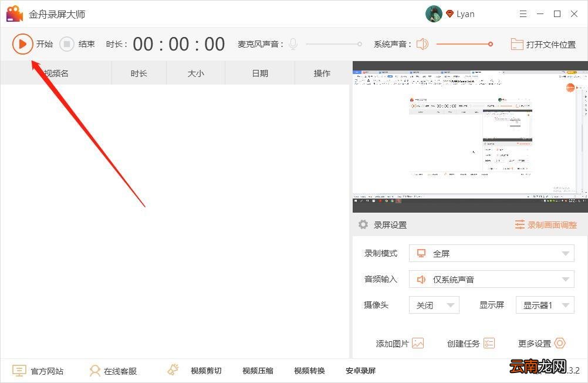Open 官方网站 monitor icon
The width and height of the screenshot is (588, 383).
[x=19, y=371]
